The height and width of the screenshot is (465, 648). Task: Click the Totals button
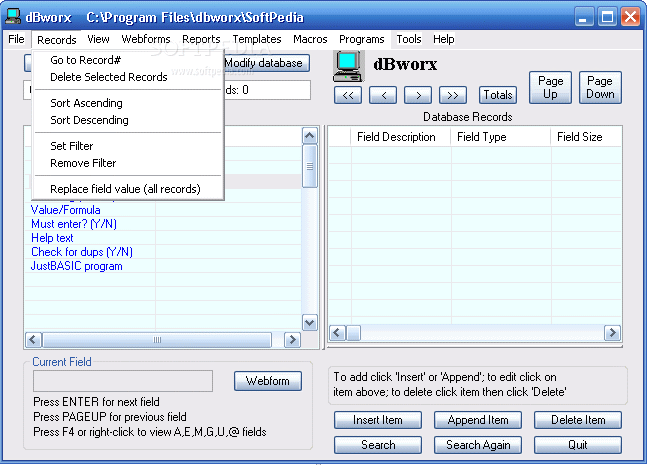coord(498,95)
